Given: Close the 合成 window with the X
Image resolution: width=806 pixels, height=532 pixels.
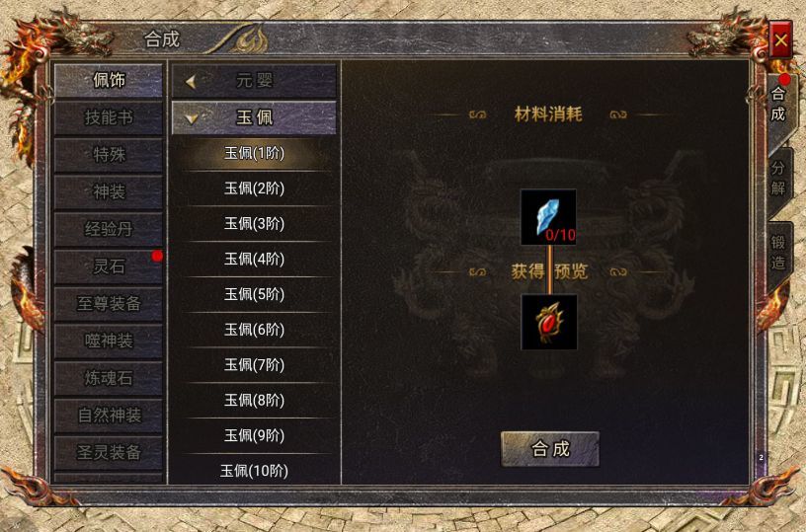Looking at the screenshot, I should point(780,40).
